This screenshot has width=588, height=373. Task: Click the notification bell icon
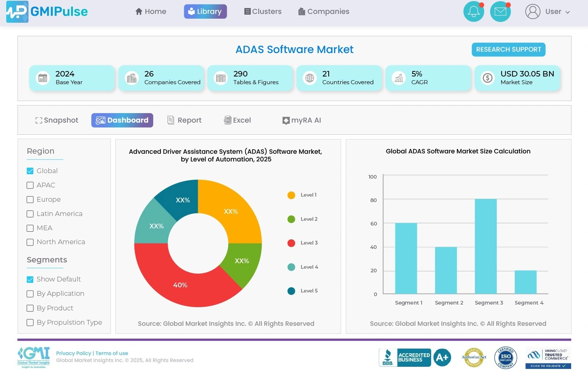pos(473,12)
